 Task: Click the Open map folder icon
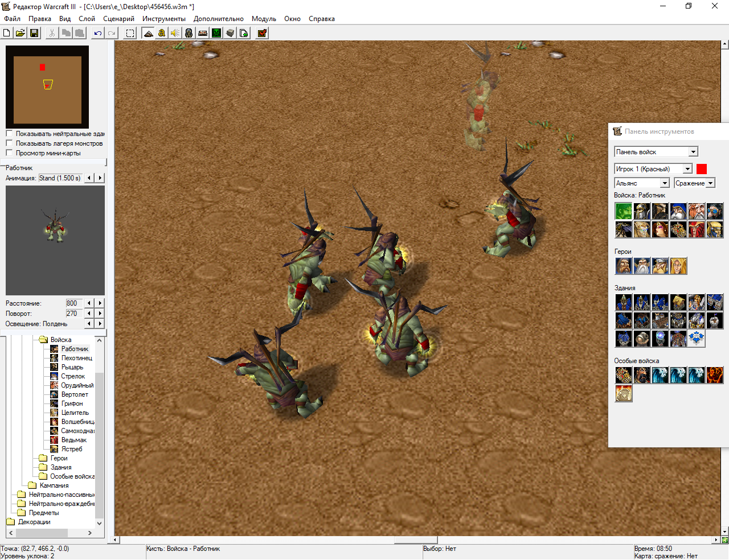(x=21, y=33)
